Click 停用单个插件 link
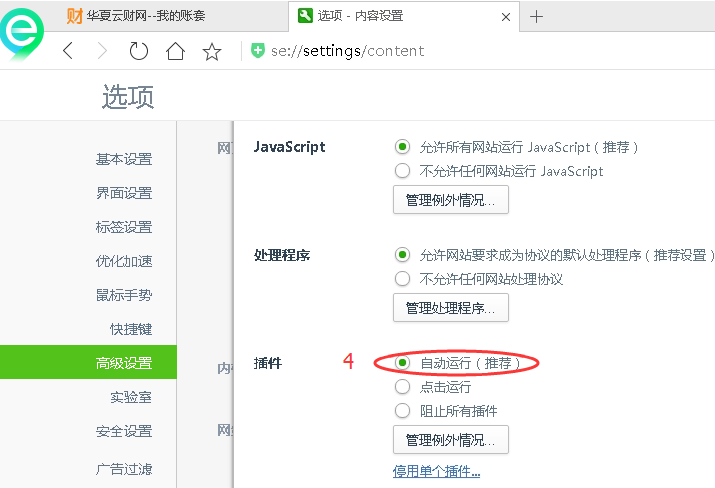This screenshot has width=715, height=488. (436, 471)
